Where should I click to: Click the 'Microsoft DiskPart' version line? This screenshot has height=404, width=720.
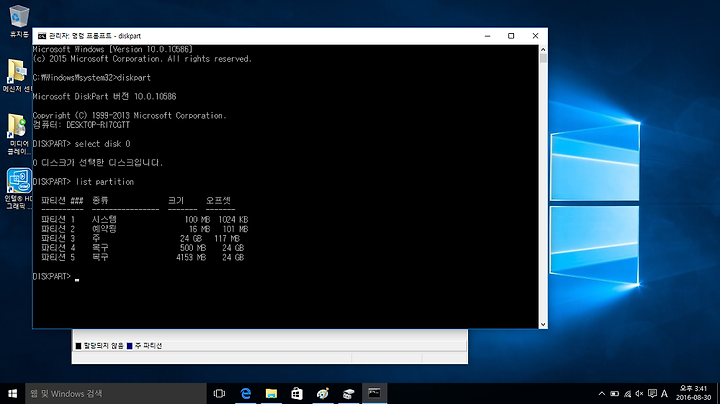pos(104,96)
